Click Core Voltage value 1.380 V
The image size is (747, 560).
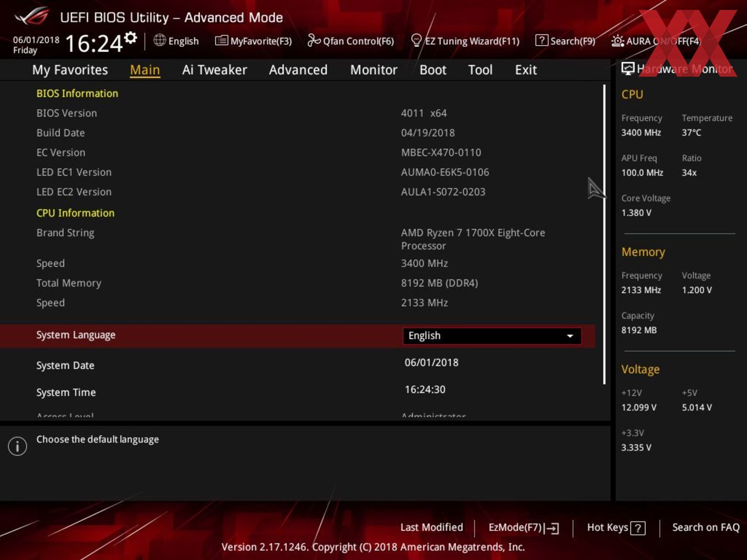pos(637,212)
